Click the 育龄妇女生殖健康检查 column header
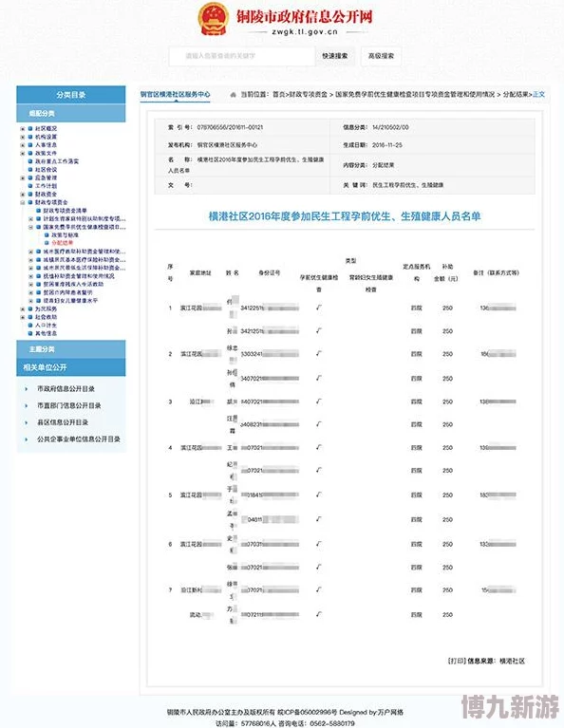Viewport: 564px width, 728px height. (x=370, y=283)
